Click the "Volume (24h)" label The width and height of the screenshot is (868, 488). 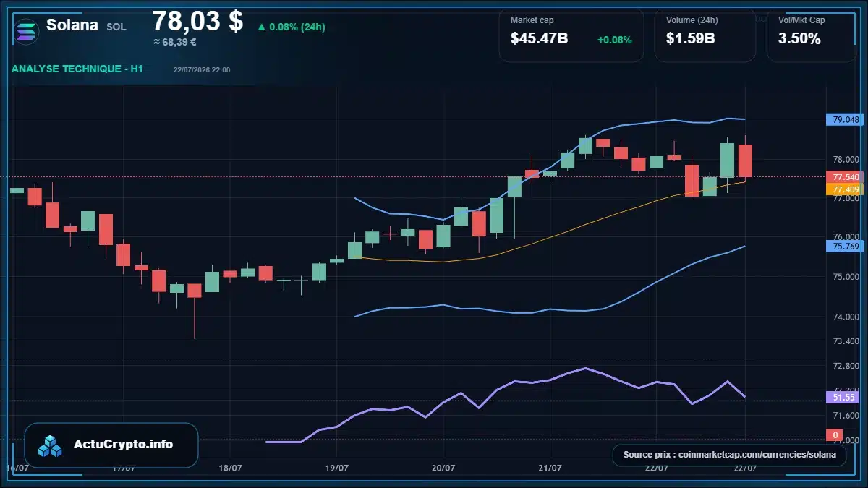(691, 20)
